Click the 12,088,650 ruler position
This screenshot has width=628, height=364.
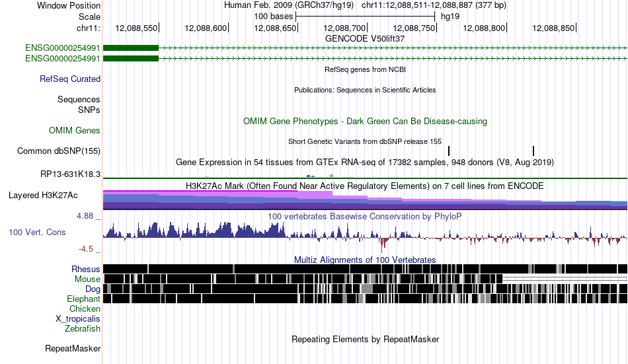(x=276, y=28)
